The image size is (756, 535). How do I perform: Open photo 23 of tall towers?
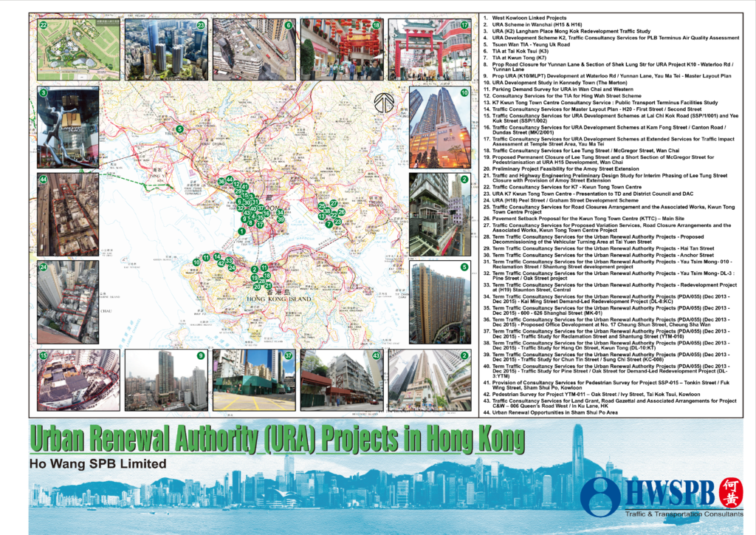click(x=166, y=50)
